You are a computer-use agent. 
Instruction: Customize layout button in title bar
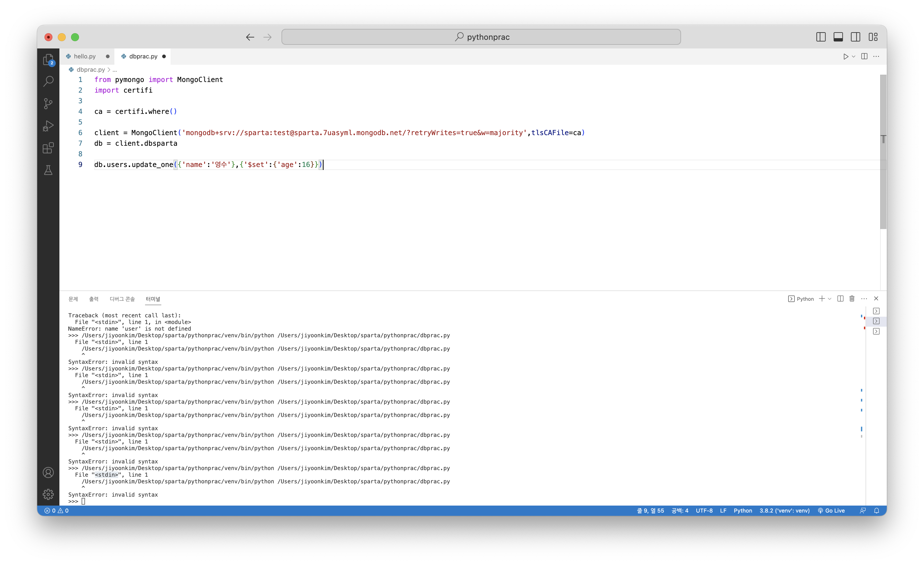873,37
